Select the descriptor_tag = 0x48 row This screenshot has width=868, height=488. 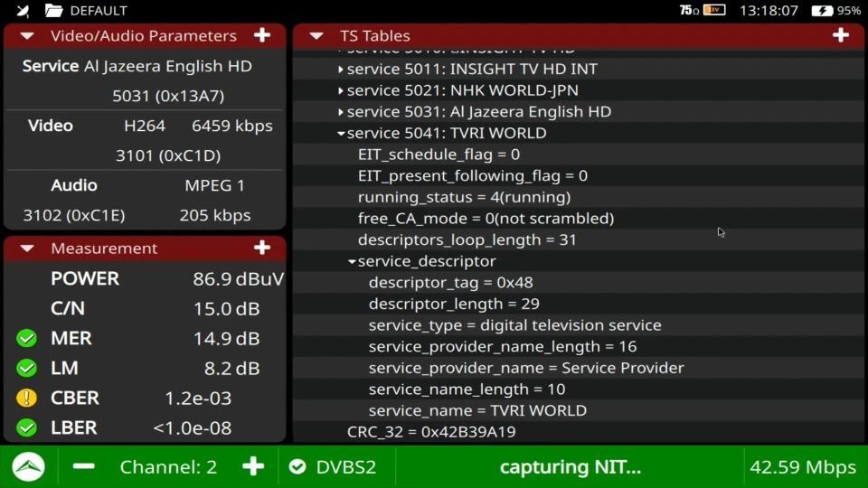(579, 282)
